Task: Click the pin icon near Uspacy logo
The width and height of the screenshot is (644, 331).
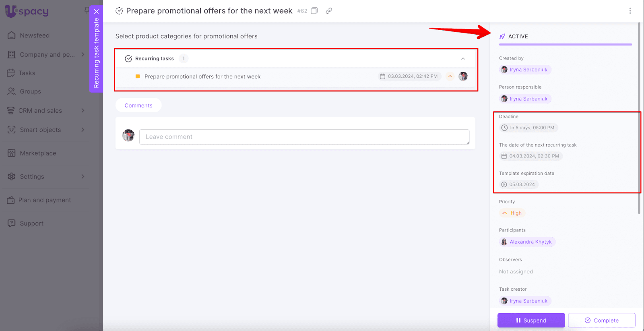Action: [86, 10]
